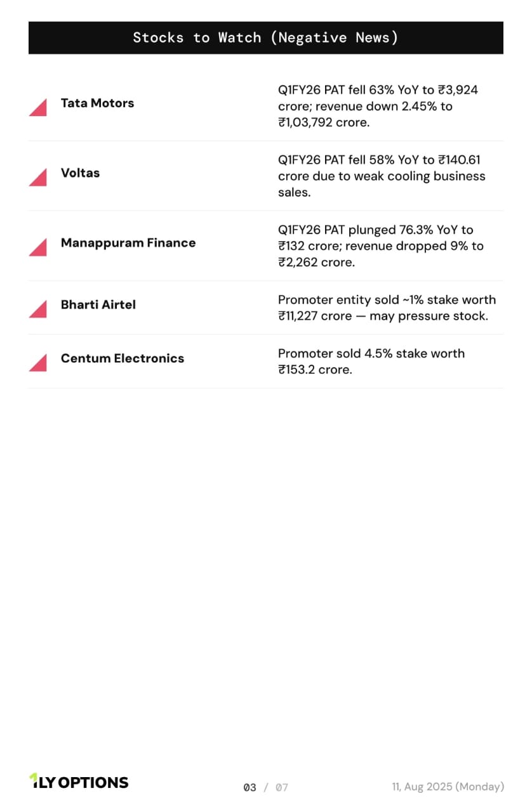532x812 pixels.
Task: Select the Manappuram Finance stock name
Action: pos(128,243)
